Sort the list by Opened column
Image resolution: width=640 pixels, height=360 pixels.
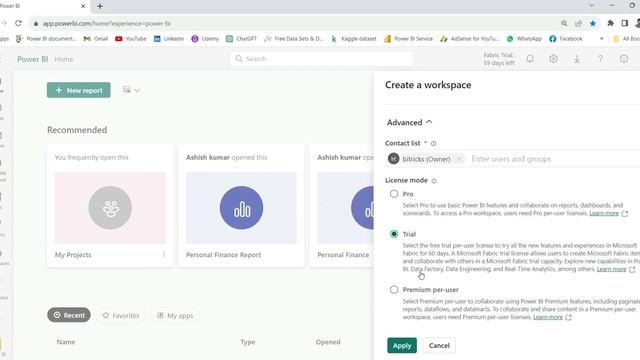click(x=328, y=342)
